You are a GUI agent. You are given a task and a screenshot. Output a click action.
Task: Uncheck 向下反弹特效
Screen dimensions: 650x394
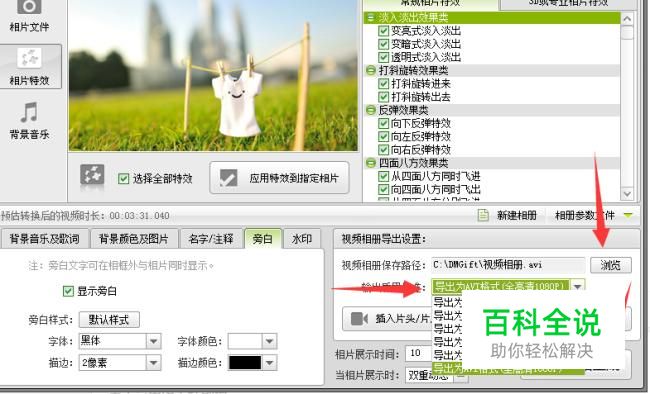click(x=383, y=124)
